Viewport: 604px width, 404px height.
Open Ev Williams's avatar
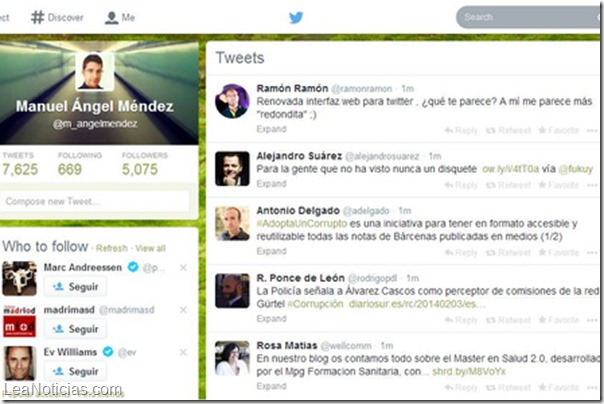click(x=19, y=363)
